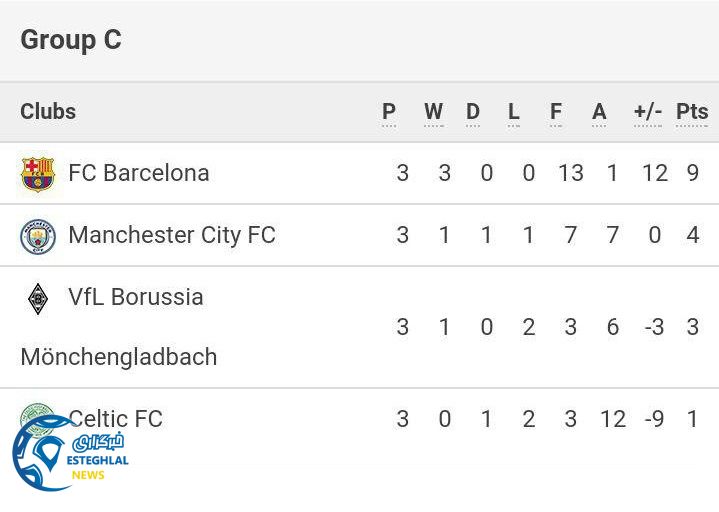
Task: Click Barcelona's 9 points value
Action: 692,173
